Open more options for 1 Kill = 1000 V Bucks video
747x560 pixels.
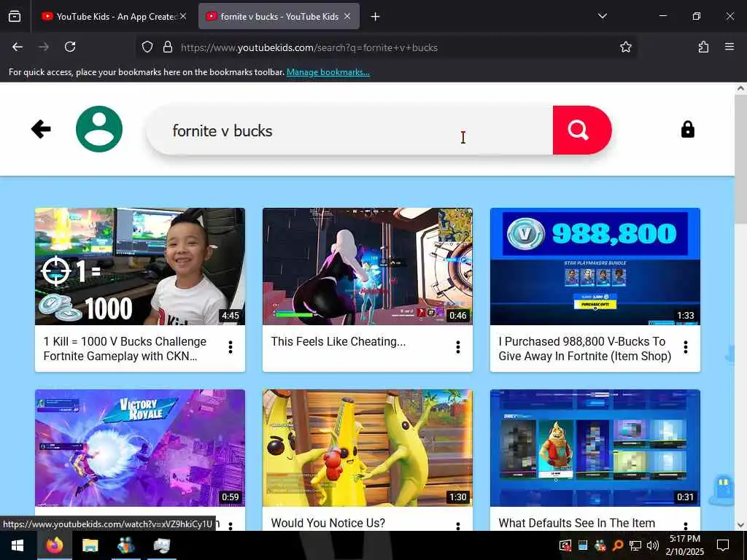(x=231, y=347)
